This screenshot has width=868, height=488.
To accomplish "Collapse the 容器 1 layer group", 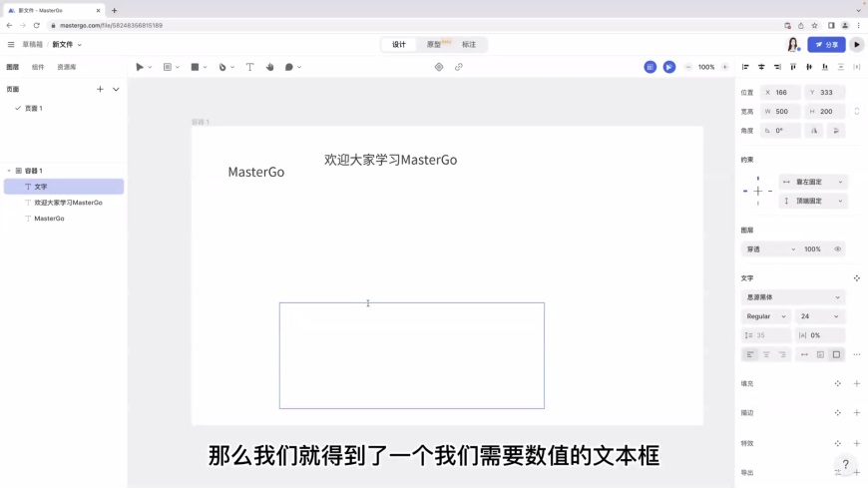I will coord(9,171).
